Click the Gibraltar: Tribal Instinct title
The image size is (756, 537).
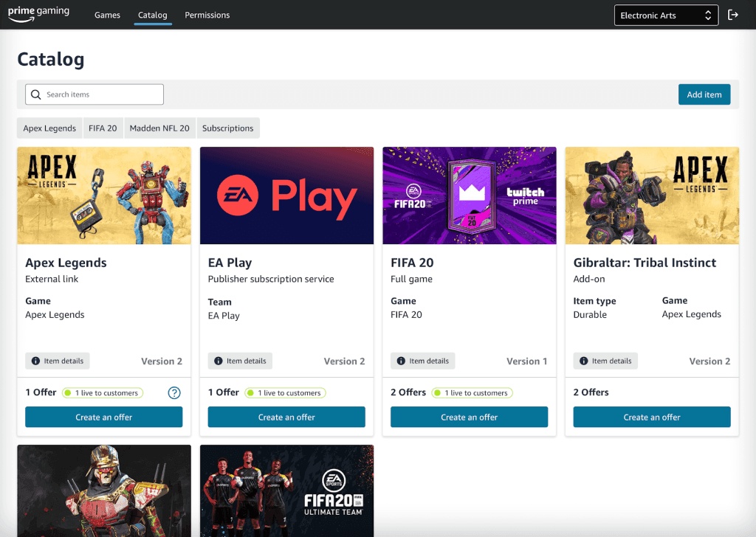pyautogui.click(x=645, y=263)
